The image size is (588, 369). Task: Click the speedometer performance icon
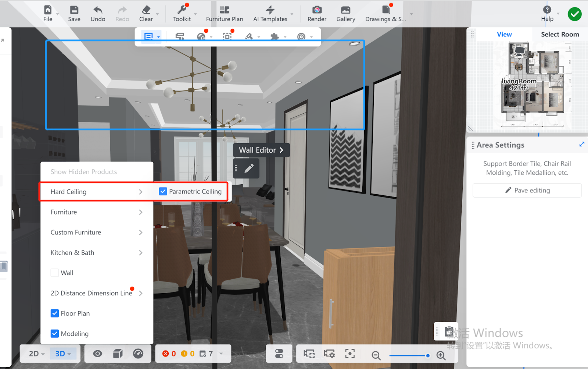[138, 354]
